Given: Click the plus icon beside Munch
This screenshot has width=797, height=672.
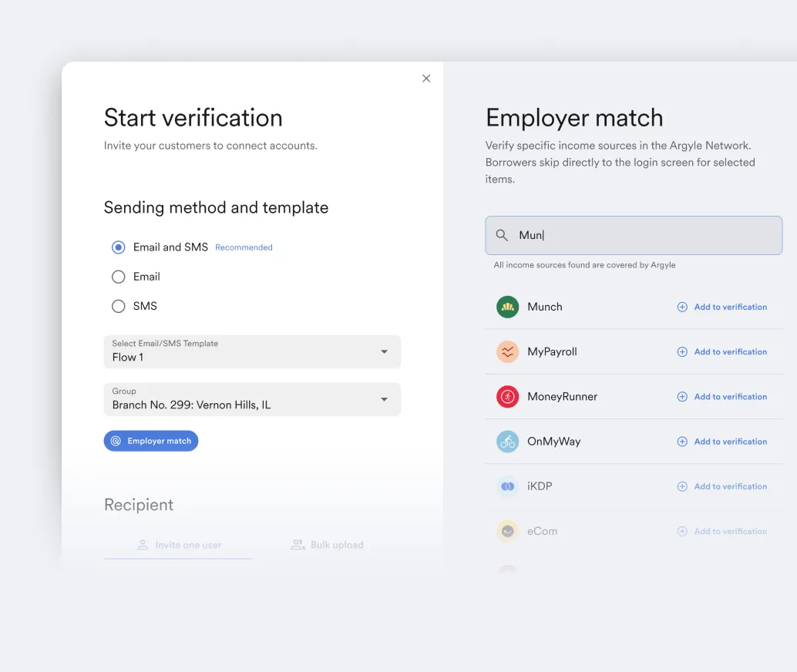Looking at the screenshot, I should click(682, 307).
